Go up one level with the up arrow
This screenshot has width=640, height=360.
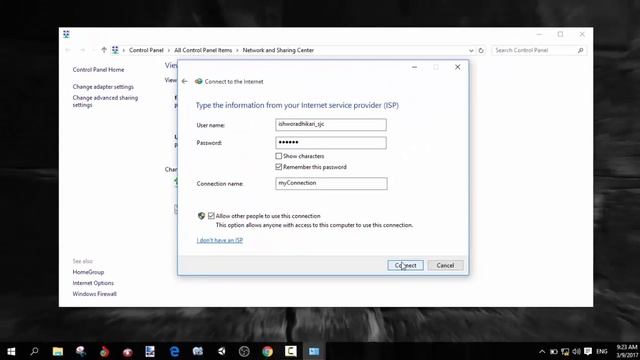coord(104,50)
